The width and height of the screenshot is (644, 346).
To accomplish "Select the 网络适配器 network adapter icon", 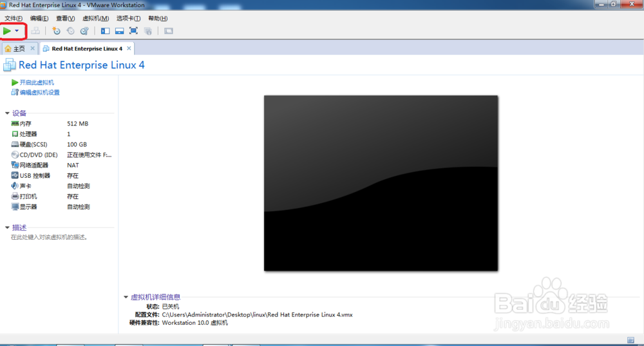I will tap(15, 165).
